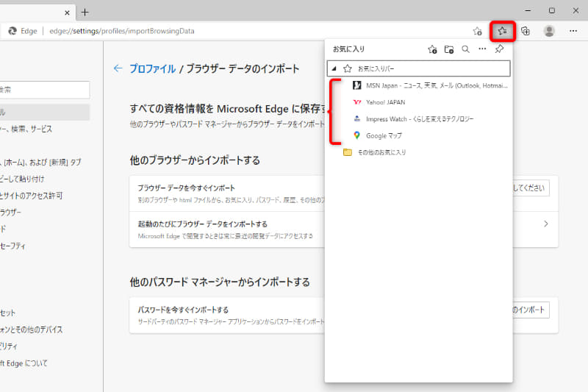This screenshot has height=392, width=588.
Task: Close the current settings tab
Action: coord(67,13)
